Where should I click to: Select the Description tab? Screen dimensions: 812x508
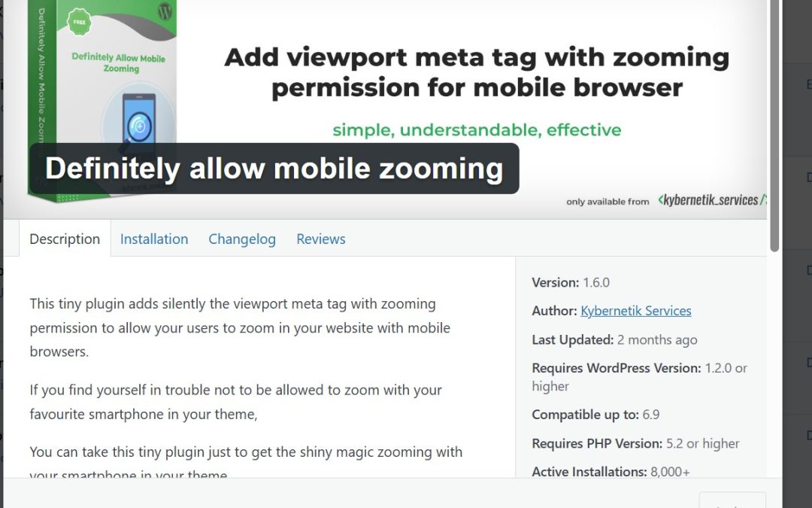65,239
